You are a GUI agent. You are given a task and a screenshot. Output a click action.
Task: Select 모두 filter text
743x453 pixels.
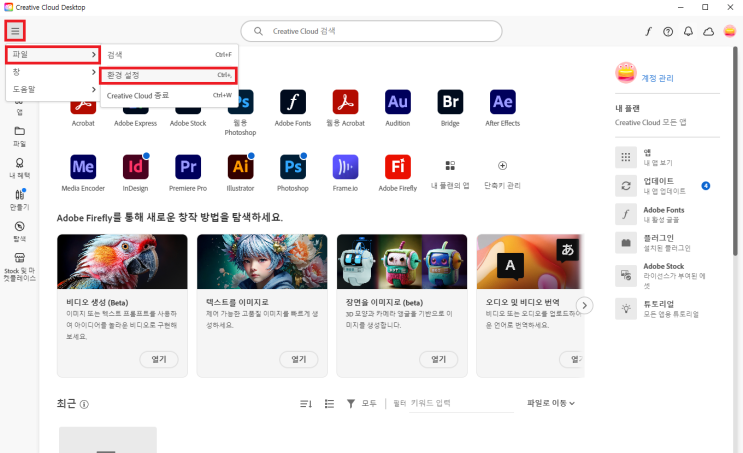pos(369,403)
